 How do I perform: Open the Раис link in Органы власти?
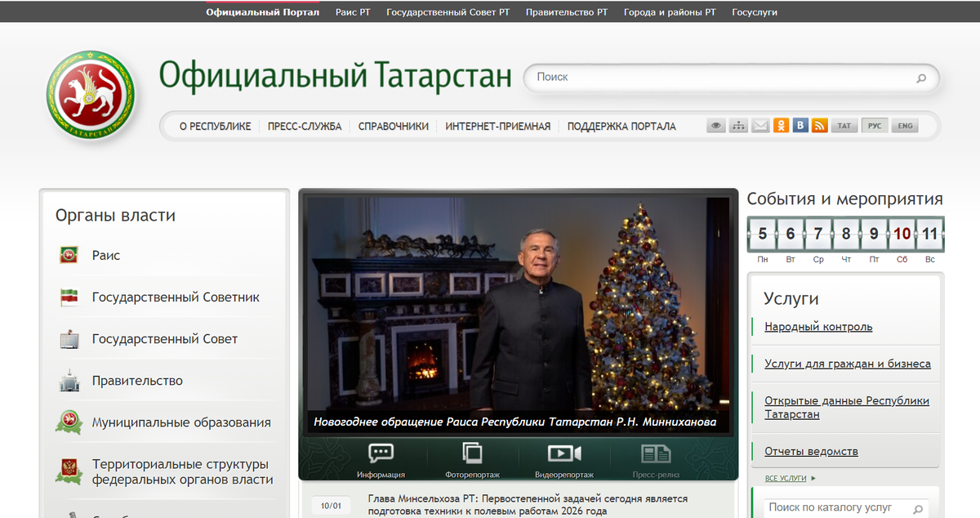point(106,255)
